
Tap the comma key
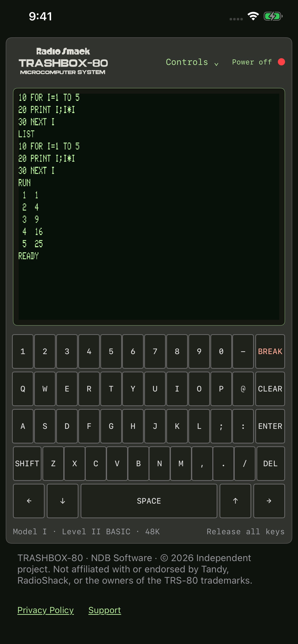click(202, 464)
